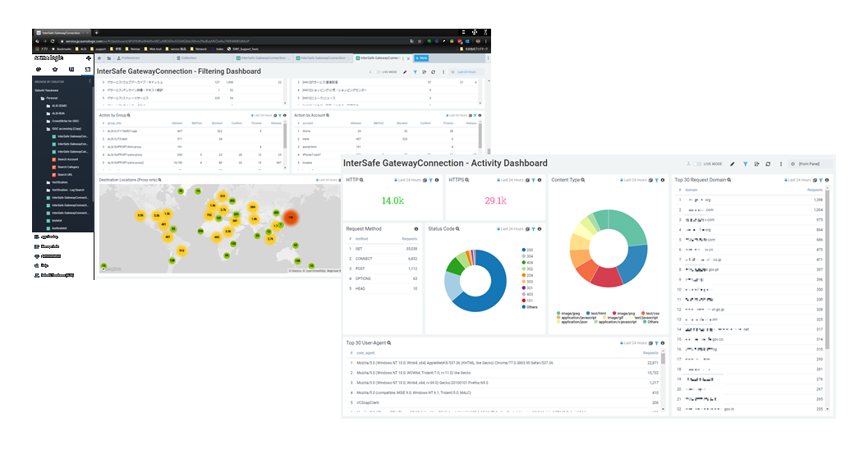Sort by the domain column header
Screen dimensions: 868x459
[691, 190]
